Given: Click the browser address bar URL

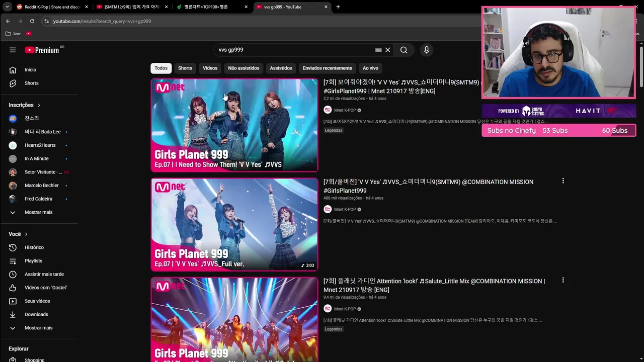Looking at the screenshot, I should pyautogui.click(x=102, y=21).
